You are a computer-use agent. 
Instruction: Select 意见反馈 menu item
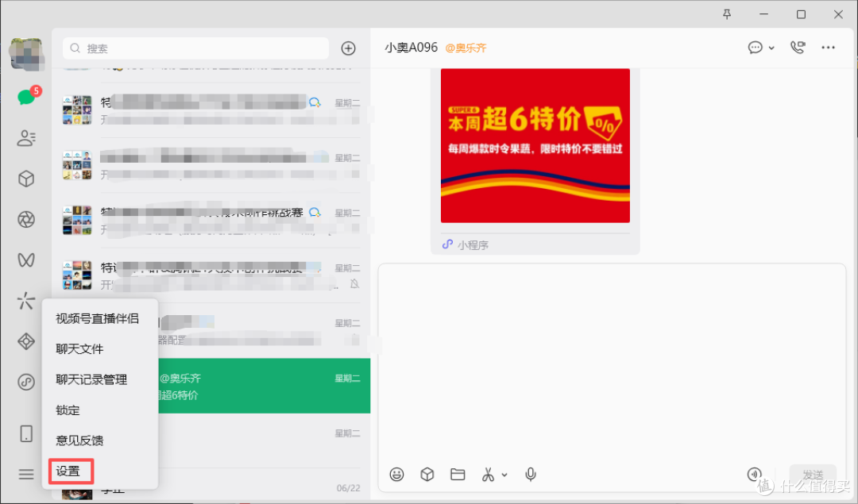[x=80, y=441]
